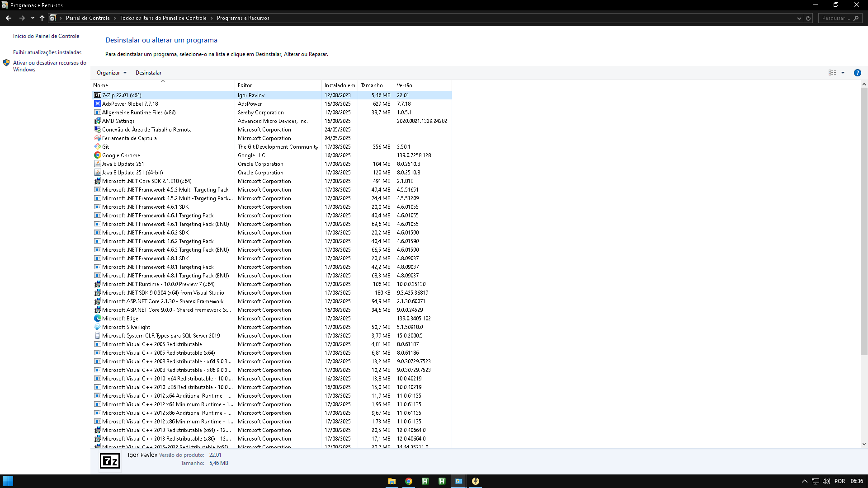Sort by the Tamanho column header
Screen dimensions: 868x488
[376, 85]
